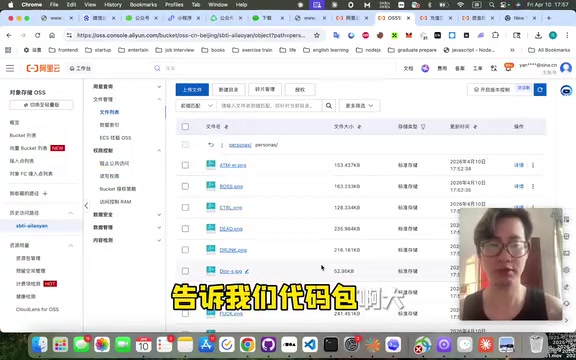Open more actions menu for ATM-er.png

coord(533,165)
